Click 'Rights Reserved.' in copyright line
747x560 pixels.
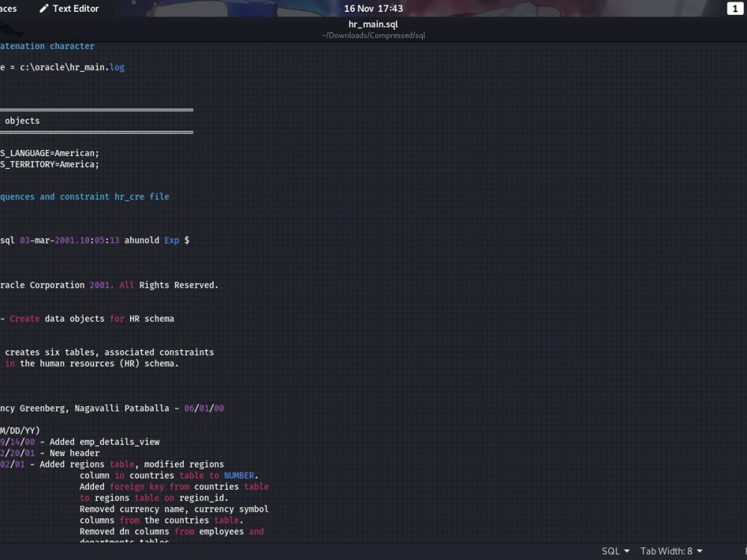(x=179, y=285)
